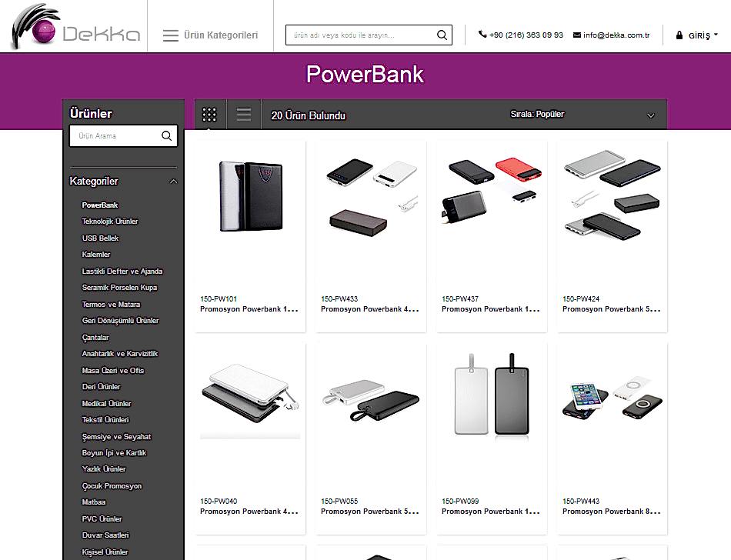Switch to list view layout
Viewport: 731px width, 560px height.
(243, 115)
